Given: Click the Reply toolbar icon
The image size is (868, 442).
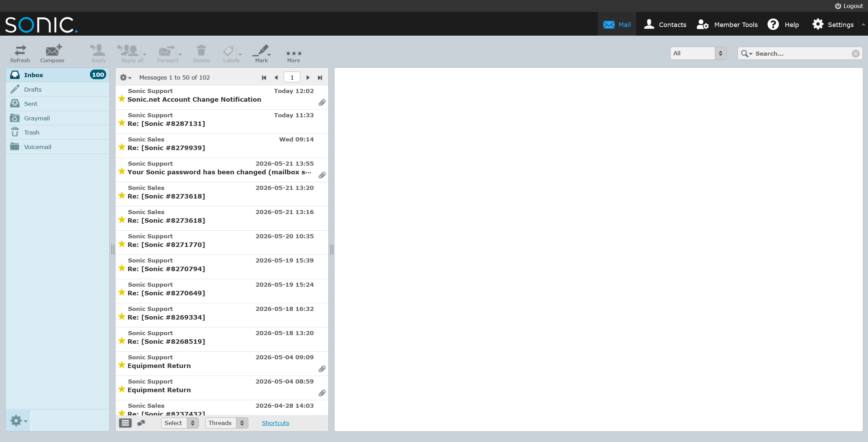Looking at the screenshot, I should (99, 54).
